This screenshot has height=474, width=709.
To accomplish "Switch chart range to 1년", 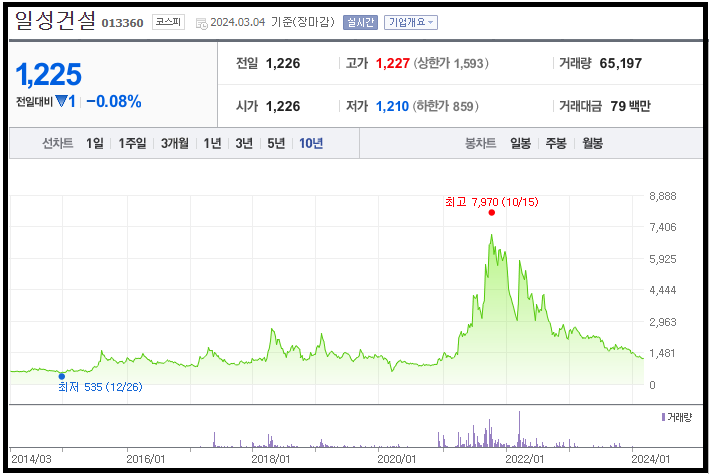I will pos(212,143).
